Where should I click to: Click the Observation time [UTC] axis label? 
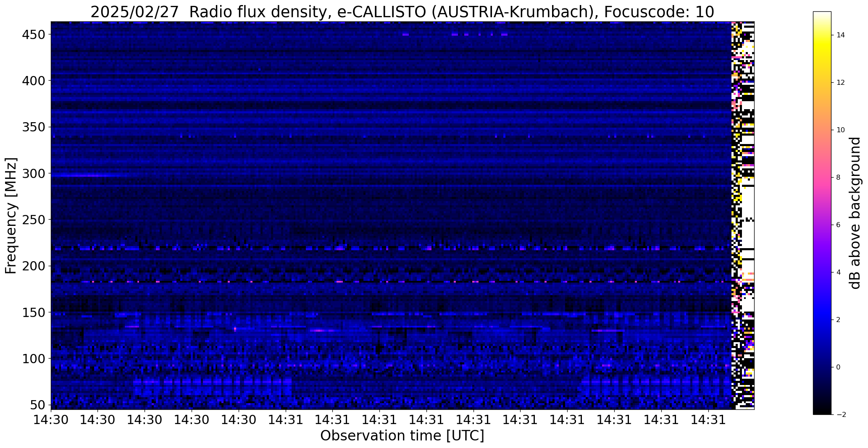402,436
